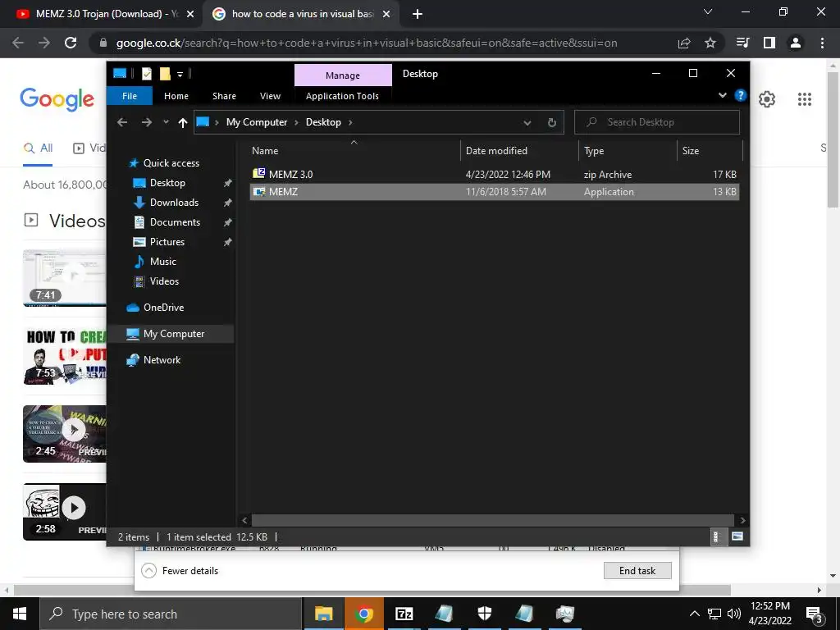
Task: Open OneDrive in navigation pane
Action: [163, 308]
